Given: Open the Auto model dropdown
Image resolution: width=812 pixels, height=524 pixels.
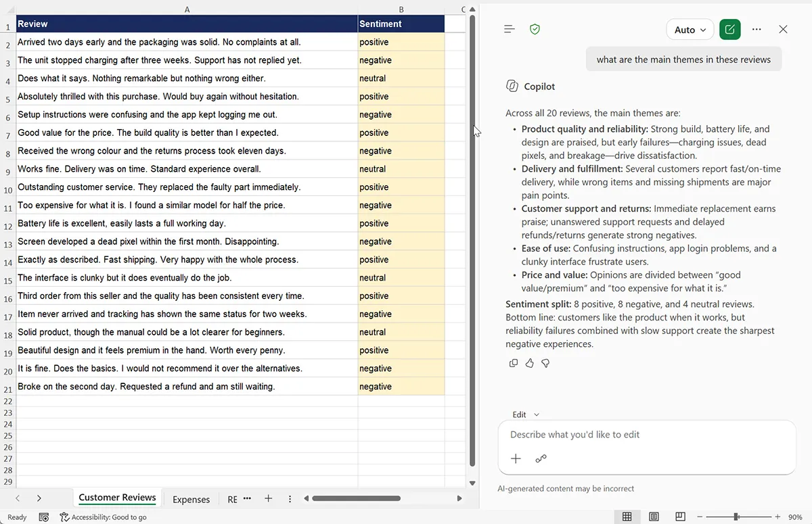Looking at the screenshot, I should 690,30.
